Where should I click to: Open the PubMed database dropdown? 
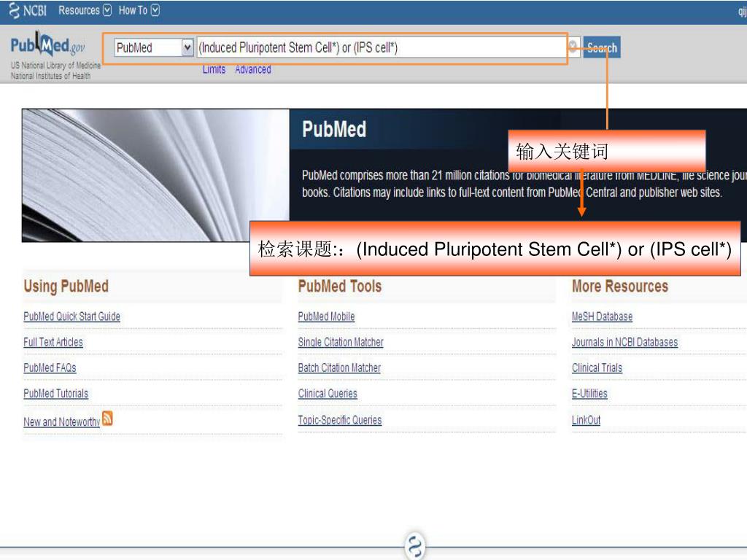click(154, 47)
